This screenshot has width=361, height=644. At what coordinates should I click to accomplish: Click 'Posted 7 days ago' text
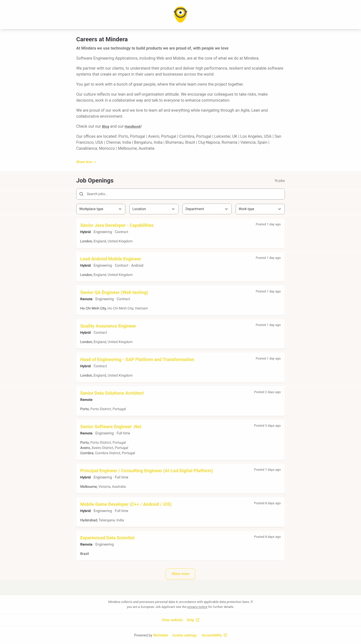[x=267, y=470]
